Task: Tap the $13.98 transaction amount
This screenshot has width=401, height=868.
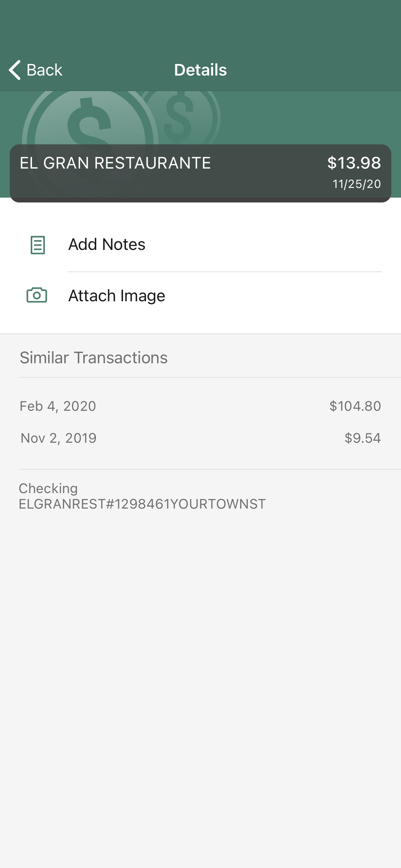Action: tap(354, 163)
